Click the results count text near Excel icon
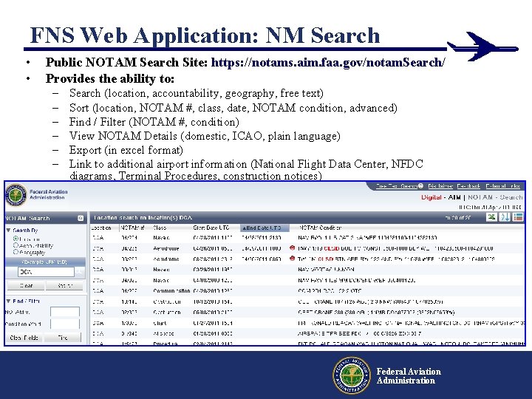This screenshot has width=532, height=399. [457, 218]
